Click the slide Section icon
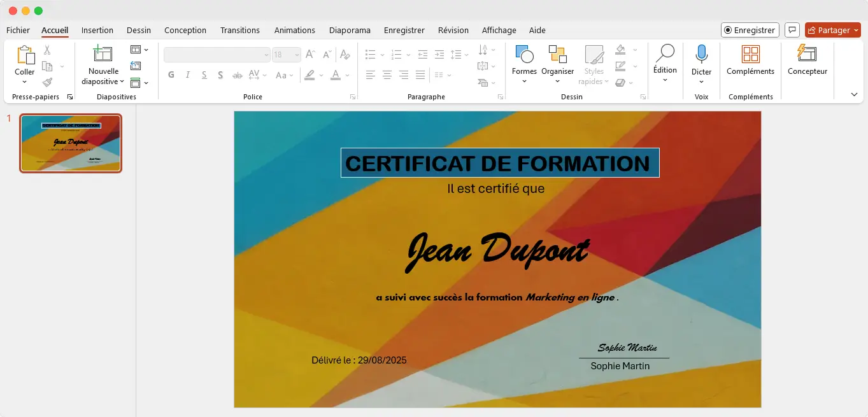 tap(136, 82)
